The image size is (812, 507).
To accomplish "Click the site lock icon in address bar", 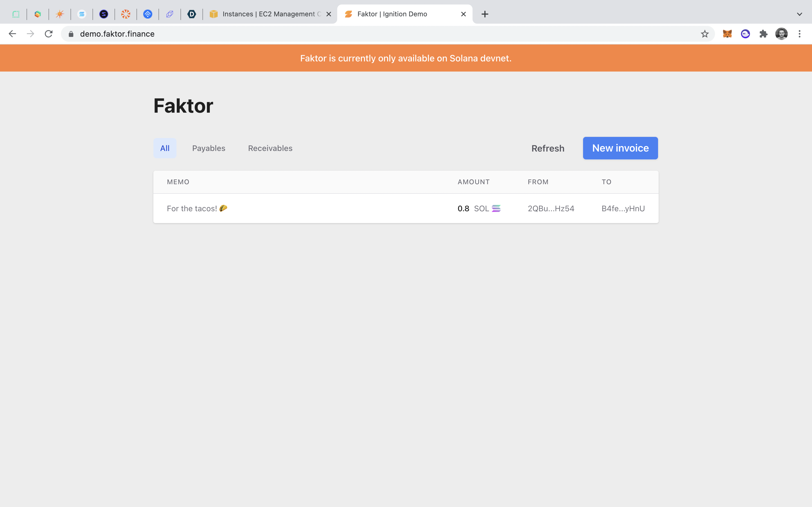I will click(x=71, y=34).
